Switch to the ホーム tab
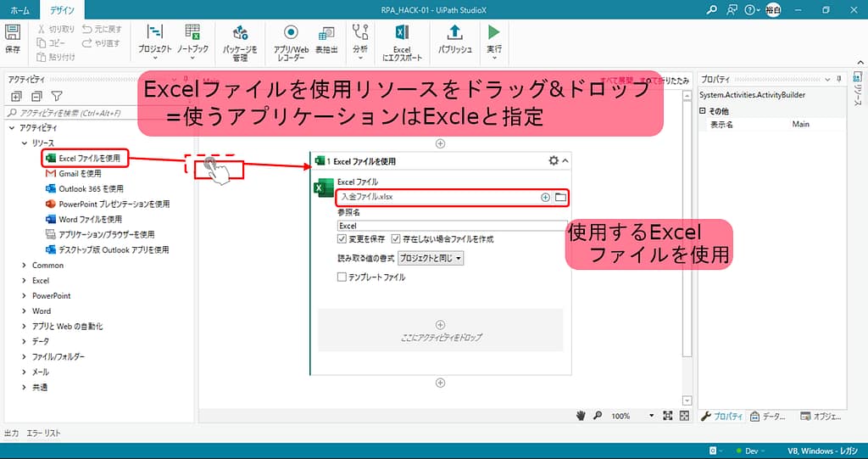The height and width of the screenshot is (459, 868). click(x=19, y=11)
